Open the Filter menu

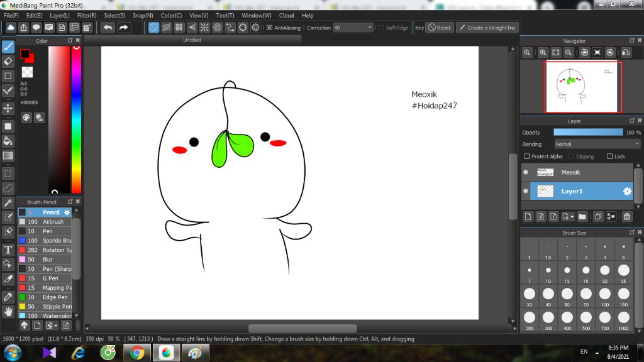tap(87, 15)
